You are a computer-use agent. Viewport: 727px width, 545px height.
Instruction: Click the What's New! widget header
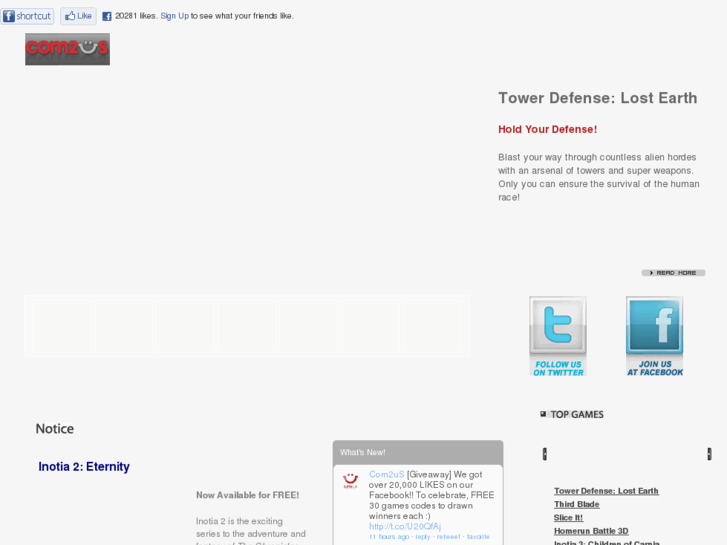(418, 452)
